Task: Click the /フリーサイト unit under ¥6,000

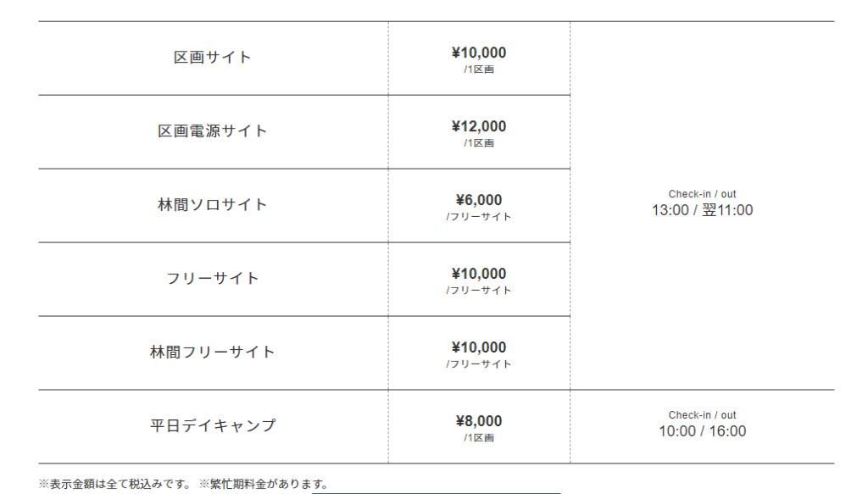Action: coord(479,217)
